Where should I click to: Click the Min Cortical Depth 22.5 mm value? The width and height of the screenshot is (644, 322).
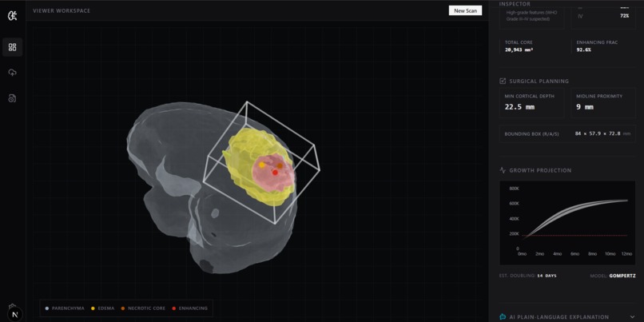[x=519, y=107]
